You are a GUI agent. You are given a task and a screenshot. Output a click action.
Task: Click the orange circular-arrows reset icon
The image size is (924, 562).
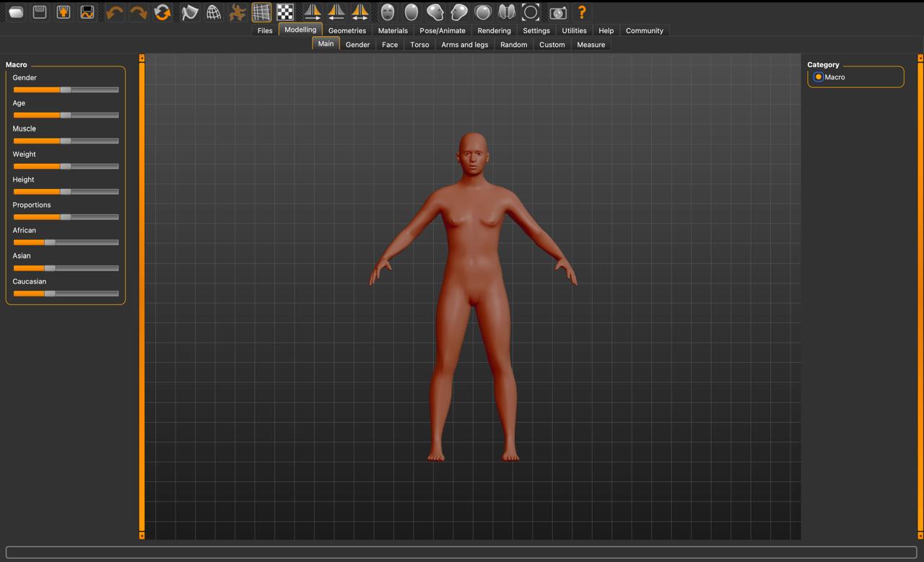click(162, 12)
